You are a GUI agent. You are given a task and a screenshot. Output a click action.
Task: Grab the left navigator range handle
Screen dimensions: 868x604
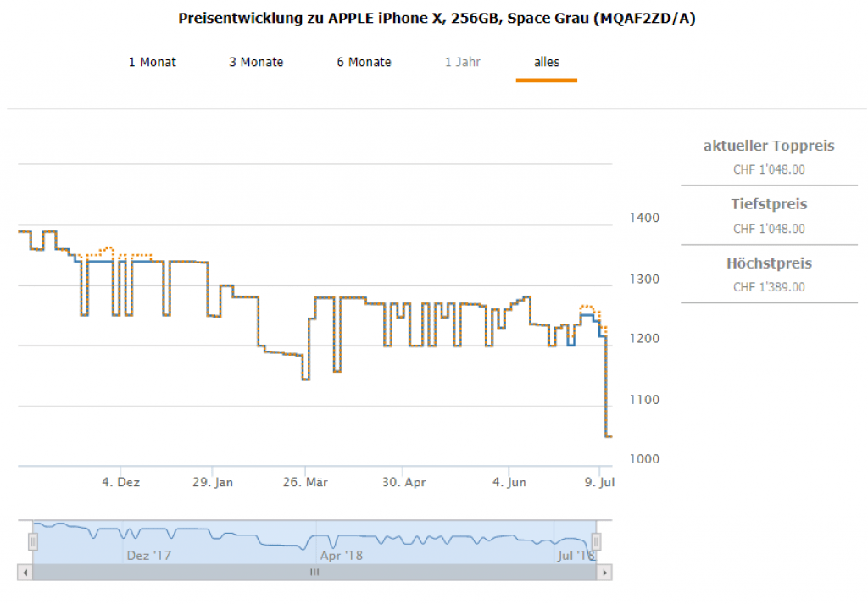click(x=33, y=541)
